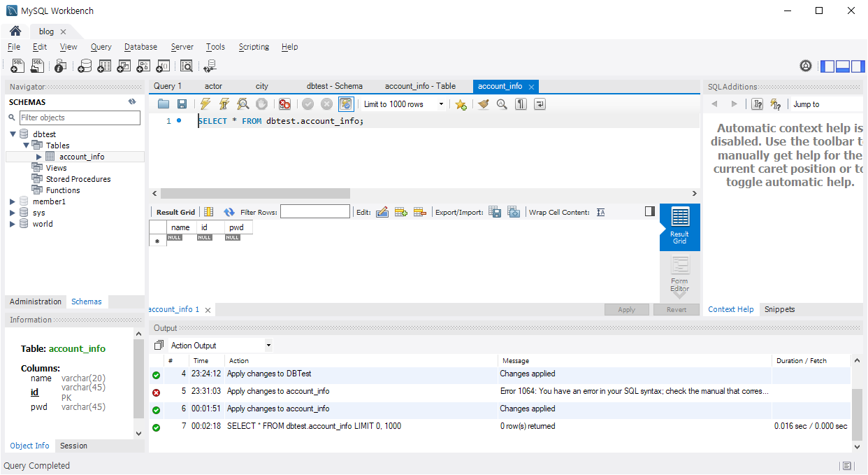The image size is (868, 475).
Task: Switch to the dbtest - Schema tab
Action: pos(335,86)
